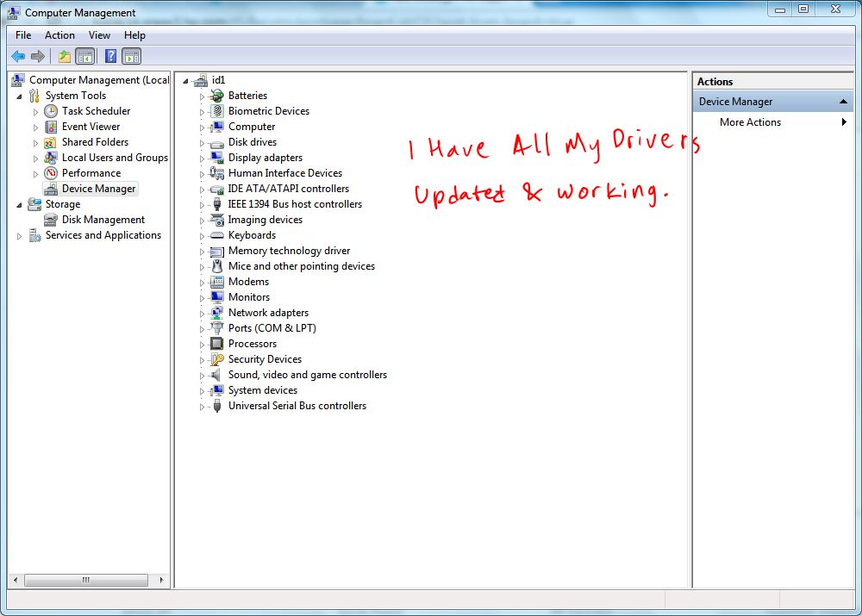Screen dimensions: 862x616
Task: Click the Back arrow toolbar icon
Action: pyautogui.click(x=18, y=57)
